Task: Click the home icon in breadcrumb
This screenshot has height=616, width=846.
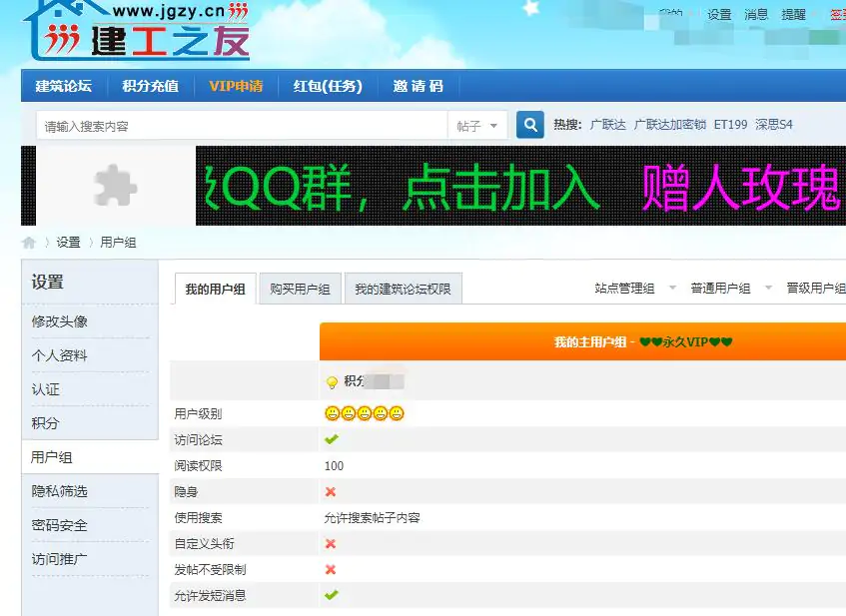Action: tap(29, 243)
